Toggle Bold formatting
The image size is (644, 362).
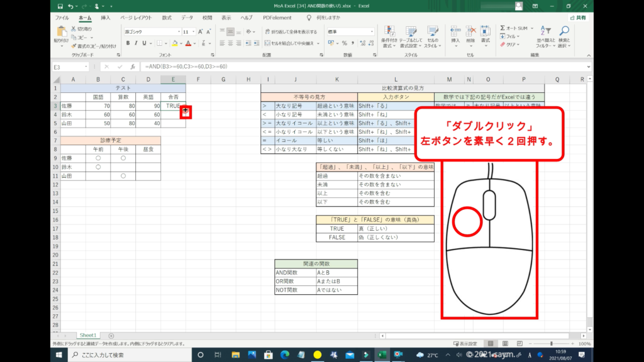point(128,43)
